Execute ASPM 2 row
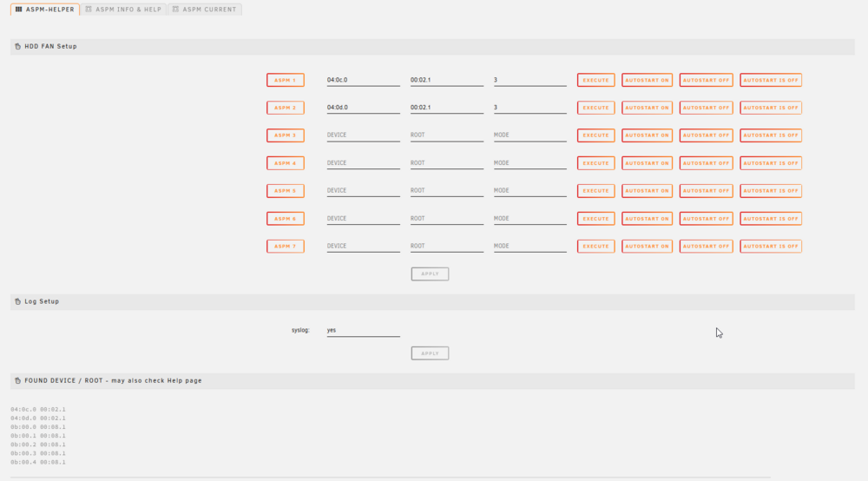868x481 pixels. (x=595, y=108)
